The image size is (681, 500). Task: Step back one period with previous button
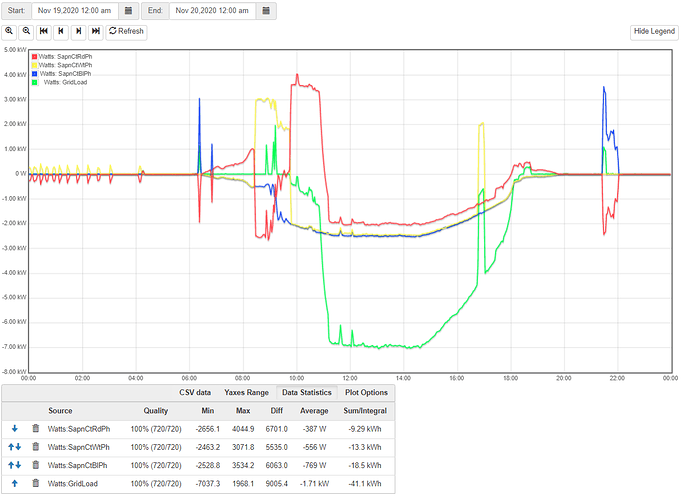(x=61, y=31)
